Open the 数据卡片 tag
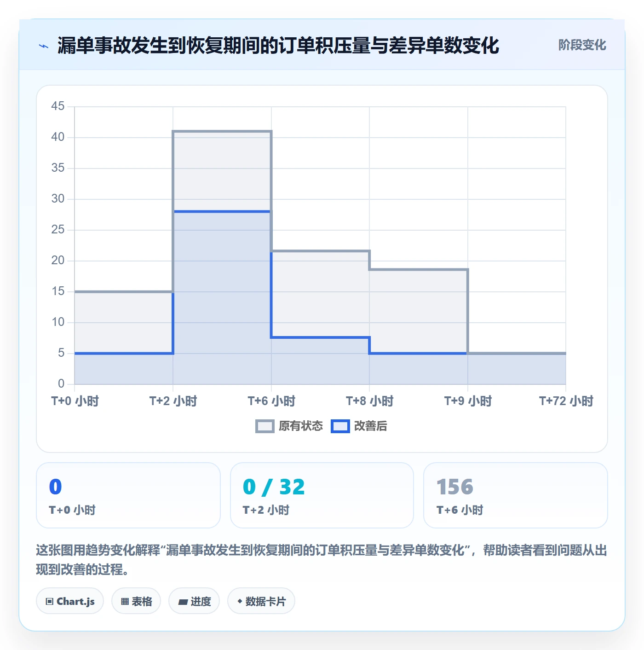This screenshot has height=650, width=644. coord(261,601)
